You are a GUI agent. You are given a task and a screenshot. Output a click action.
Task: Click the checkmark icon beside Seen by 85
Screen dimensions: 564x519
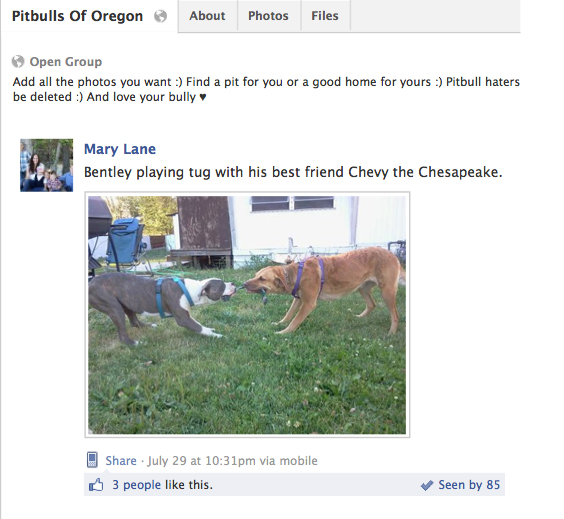(x=427, y=485)
